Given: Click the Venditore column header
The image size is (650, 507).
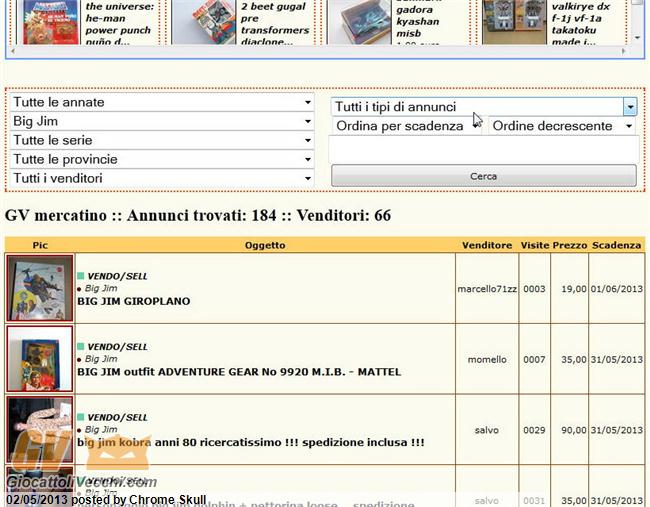Looking at the screenshot, I should 487,245.
